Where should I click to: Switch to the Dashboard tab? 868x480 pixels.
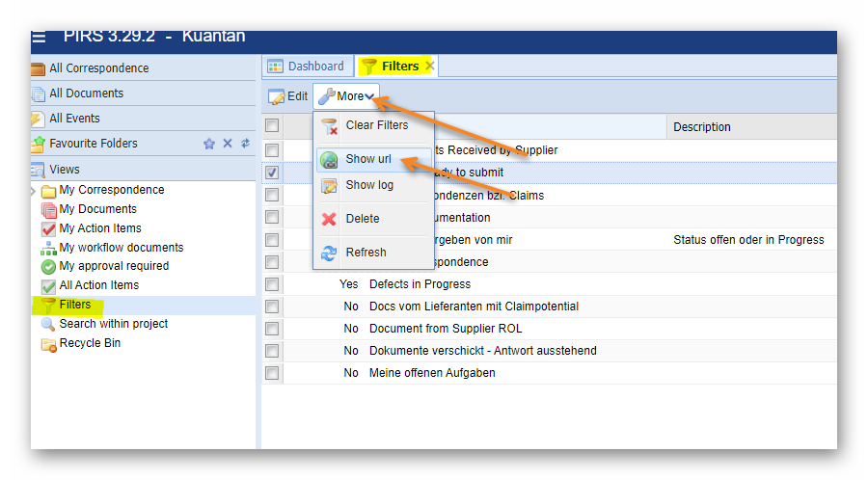pos(306,67)
